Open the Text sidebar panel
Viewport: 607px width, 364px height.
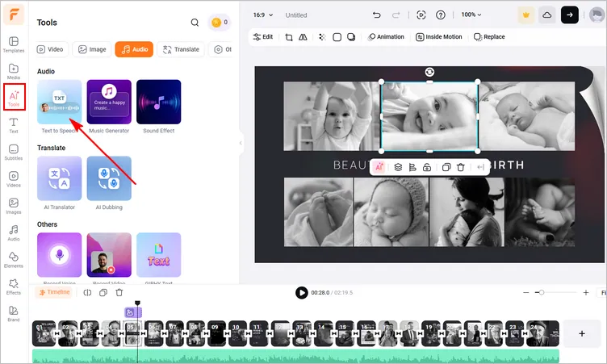pos(14,125)
